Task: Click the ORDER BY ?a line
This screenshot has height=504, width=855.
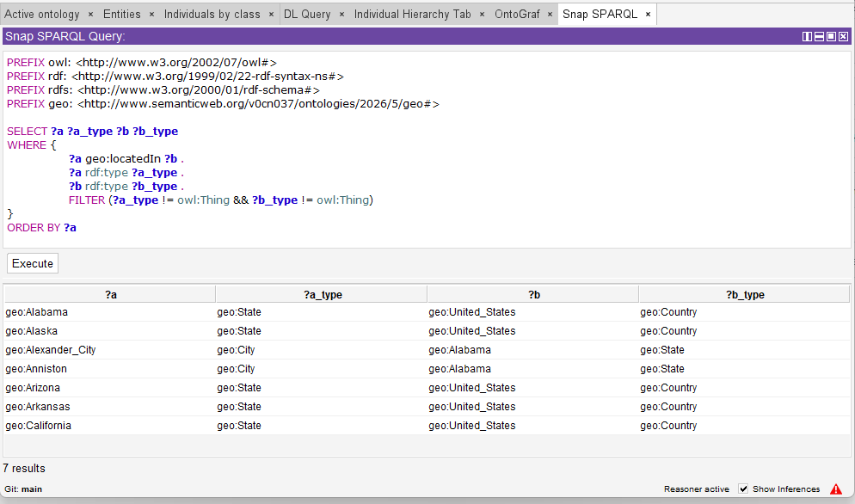Action: point(41,227)
